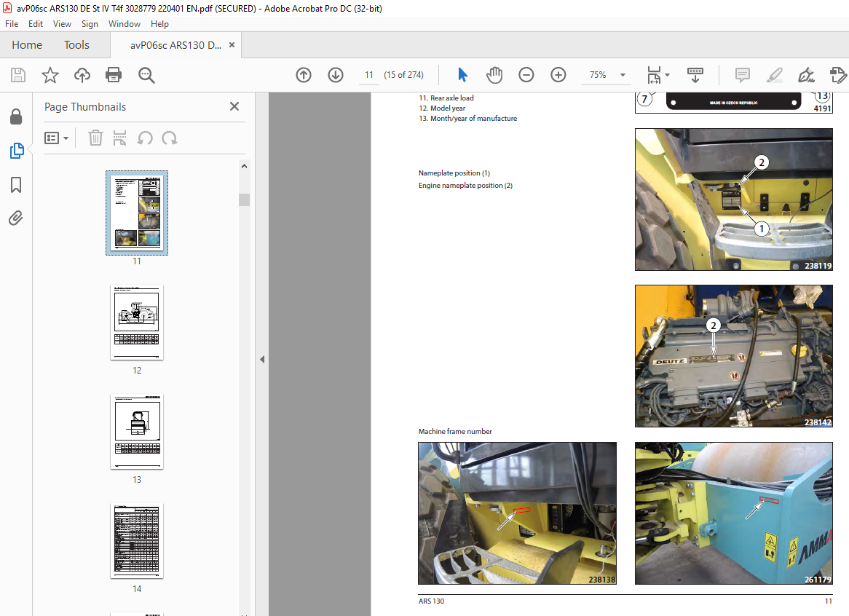This screenshot has width=849, height=616.
Task: Close the Page Thumbnails panel
Action: coord(234,106)
